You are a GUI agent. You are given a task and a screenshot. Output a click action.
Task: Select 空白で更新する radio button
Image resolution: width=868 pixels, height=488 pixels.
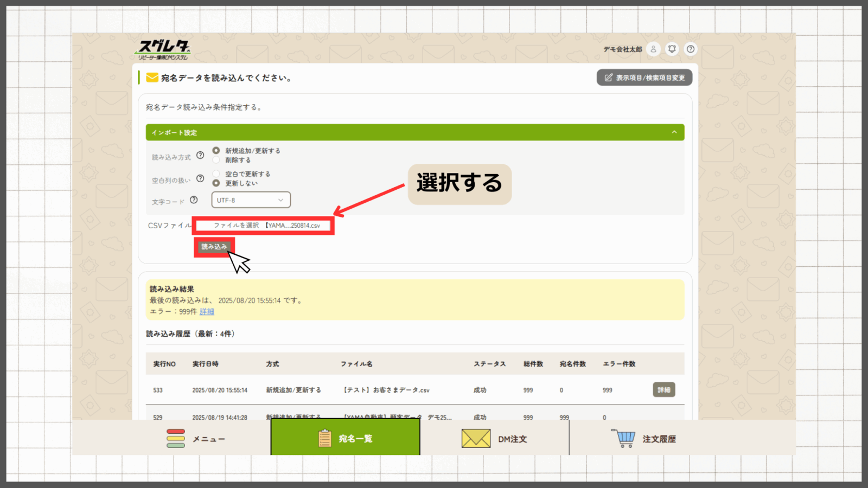(216, 174)
